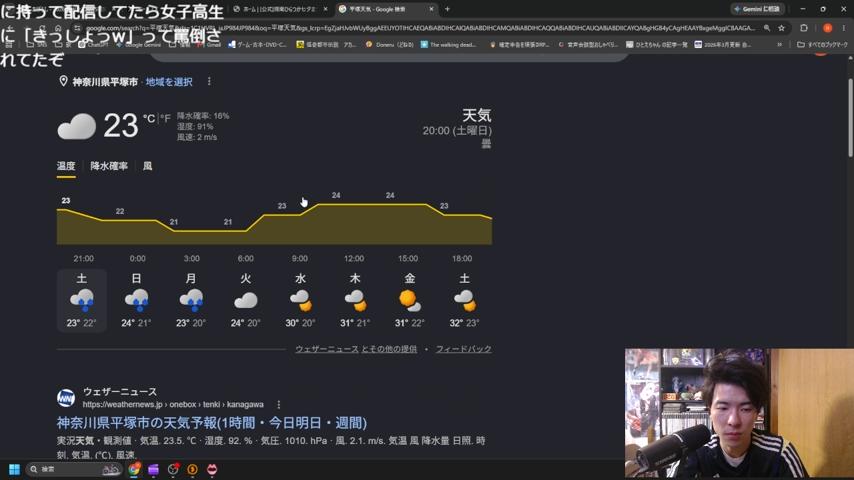Bookmark this page with the star icon
The image size is (854, 480).
tap(782, 28)
